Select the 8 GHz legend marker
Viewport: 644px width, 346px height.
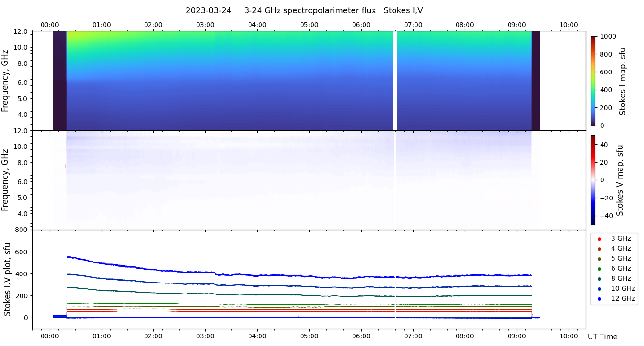pyautogui.click(x=599, y=279)
